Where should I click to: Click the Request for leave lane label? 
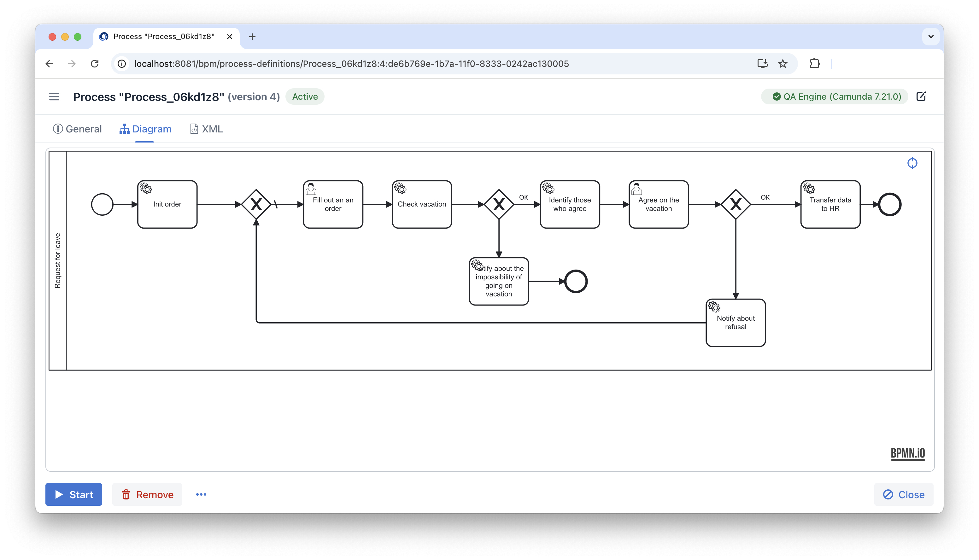tap(58, 260)
